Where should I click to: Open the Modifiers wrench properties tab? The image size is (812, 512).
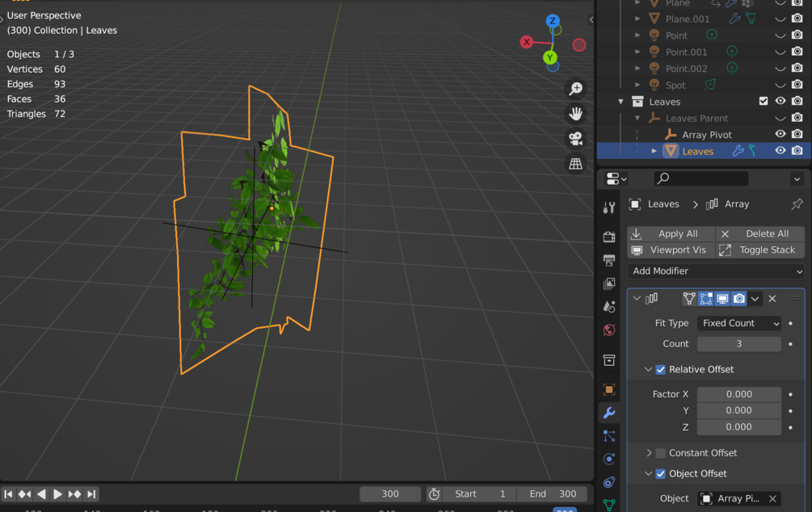click(609, 413)
